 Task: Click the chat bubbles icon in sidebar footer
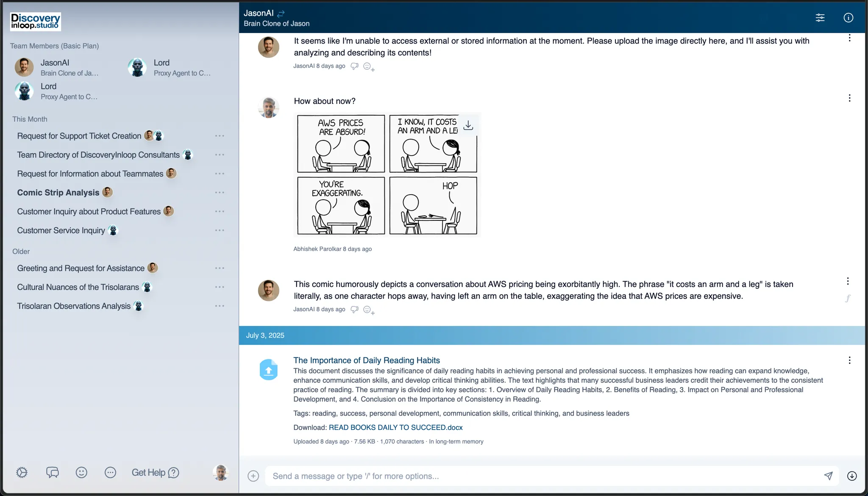pyautogui.click(x=53, y=472)
